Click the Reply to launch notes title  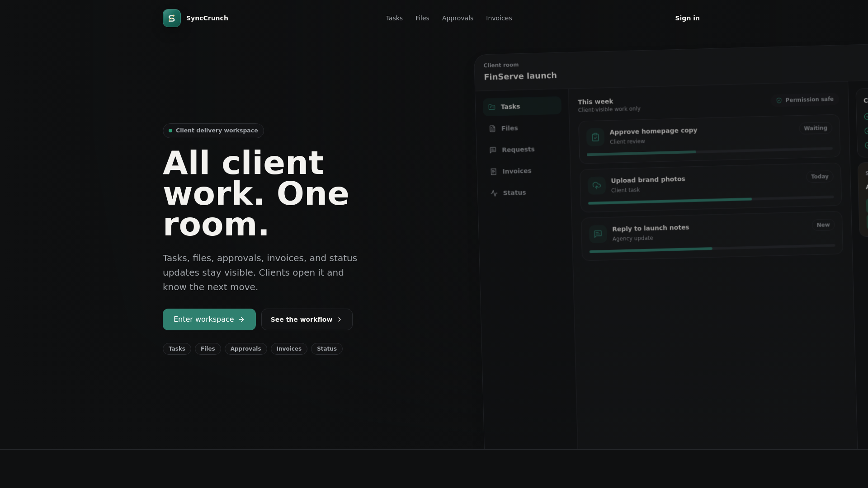pos(651,228)
